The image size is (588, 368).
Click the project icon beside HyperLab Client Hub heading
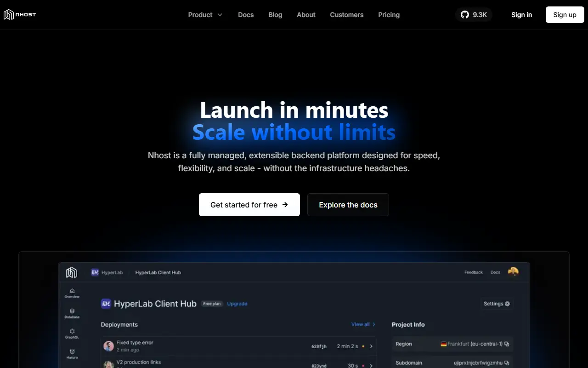click(106, 304)
